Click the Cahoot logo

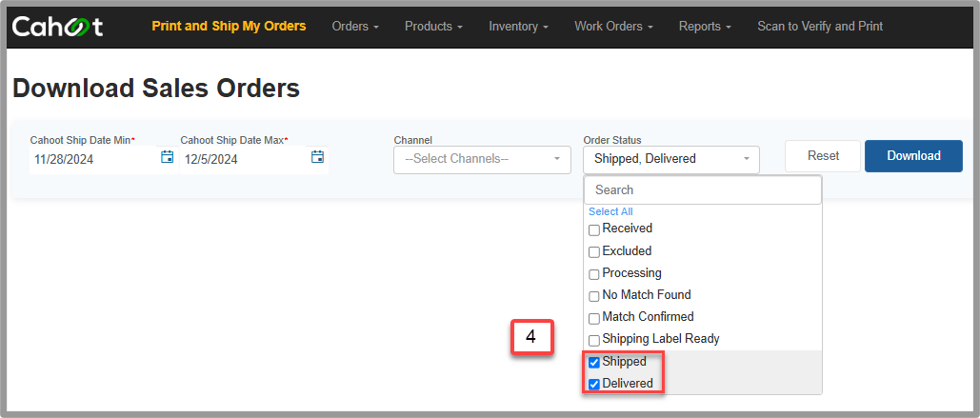pos(57,27)
